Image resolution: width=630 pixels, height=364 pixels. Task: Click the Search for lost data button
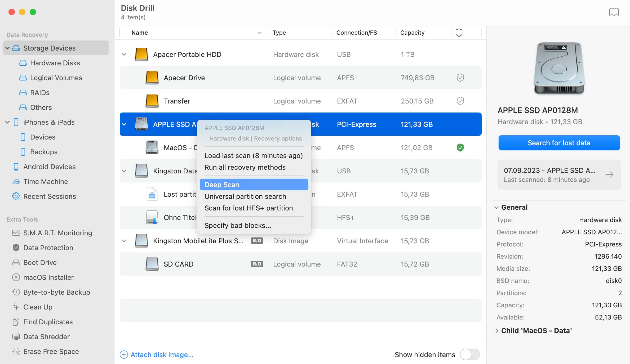click(559, 143)
